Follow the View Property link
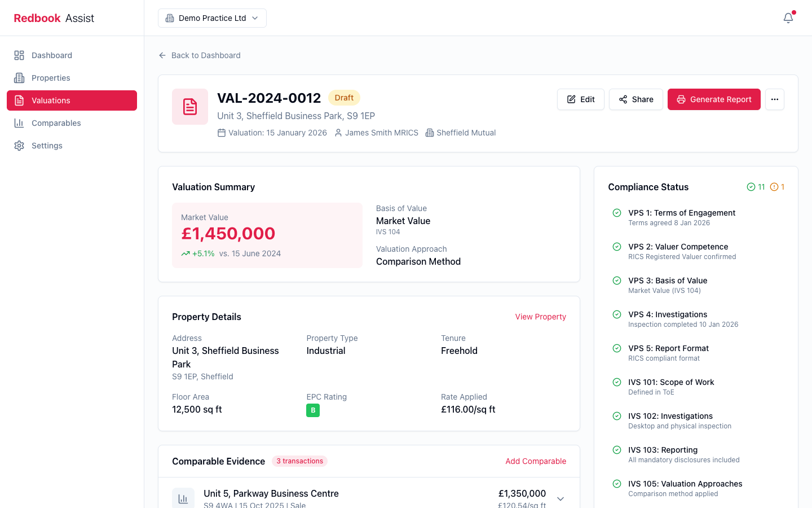Image resolution: width=812 pixels, height=508 pixels. point(540,317)
